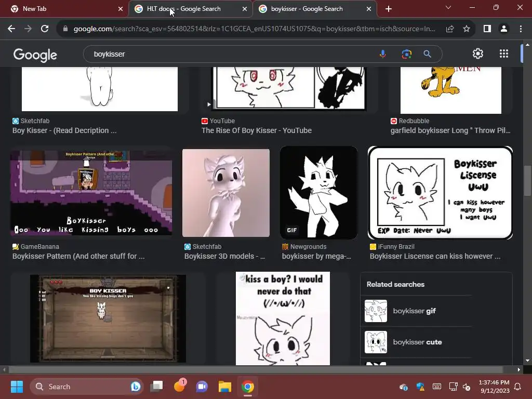Open the Windows Start menu

(x=17, y=387)
